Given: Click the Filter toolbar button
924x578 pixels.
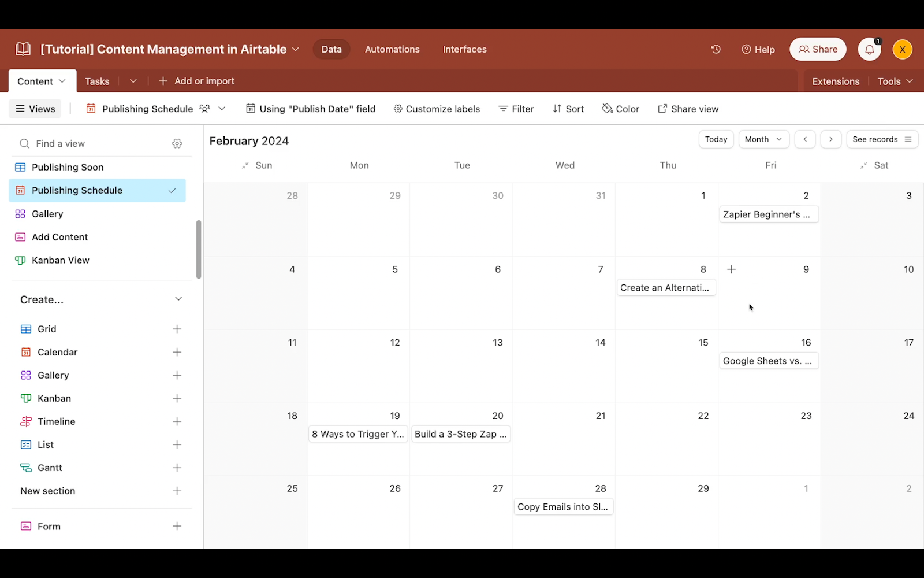Looking at the screenshot, I should click(516, 109).
